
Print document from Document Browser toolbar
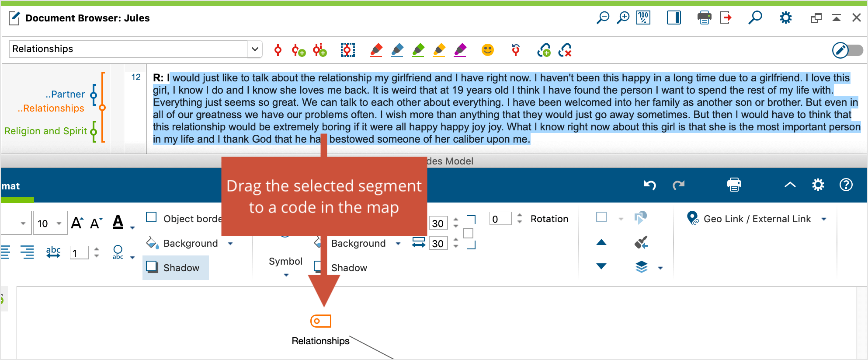pyautogui.click(x=705, y=18)
